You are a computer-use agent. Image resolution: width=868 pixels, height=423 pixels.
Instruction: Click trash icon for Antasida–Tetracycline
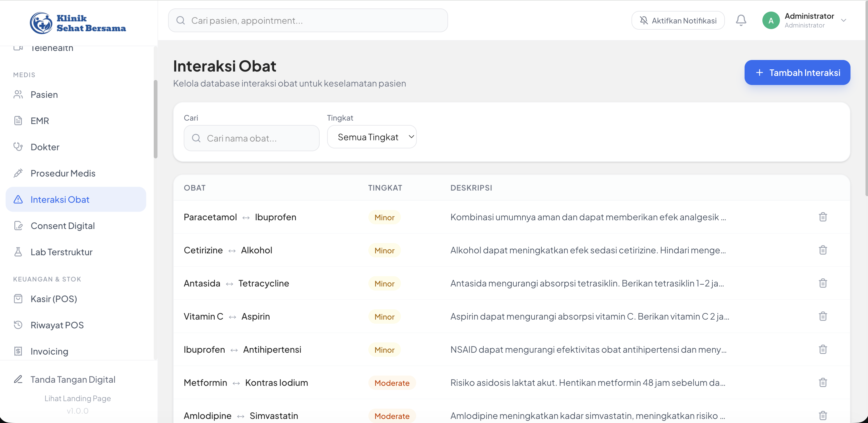[x=822, y=283]
